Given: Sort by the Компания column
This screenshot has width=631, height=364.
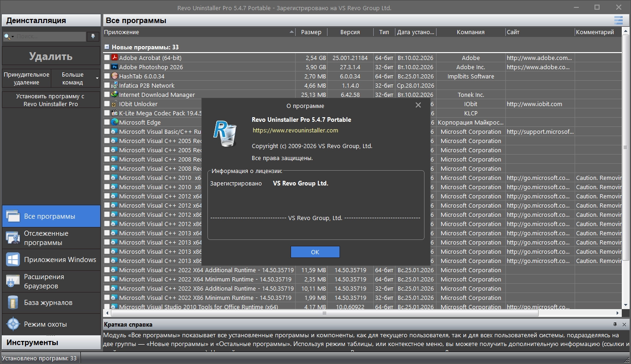Looking at the screenshot, I should click(471, 32).
